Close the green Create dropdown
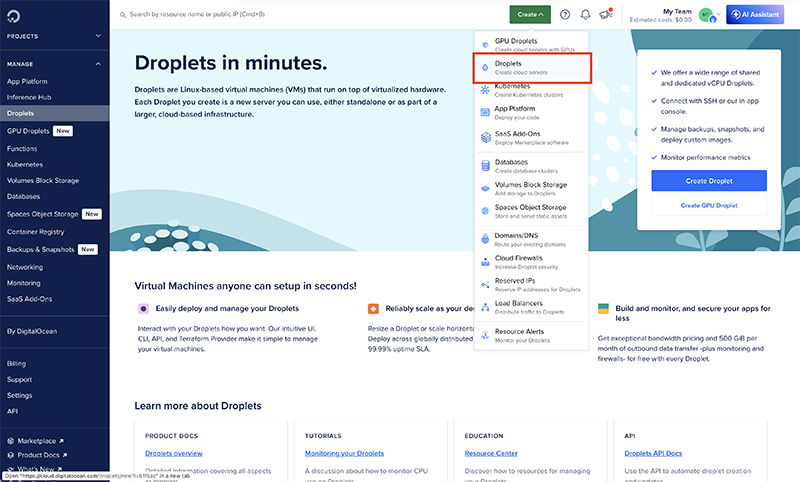Viewport: 800px width, 482px height. click(529, 14)
